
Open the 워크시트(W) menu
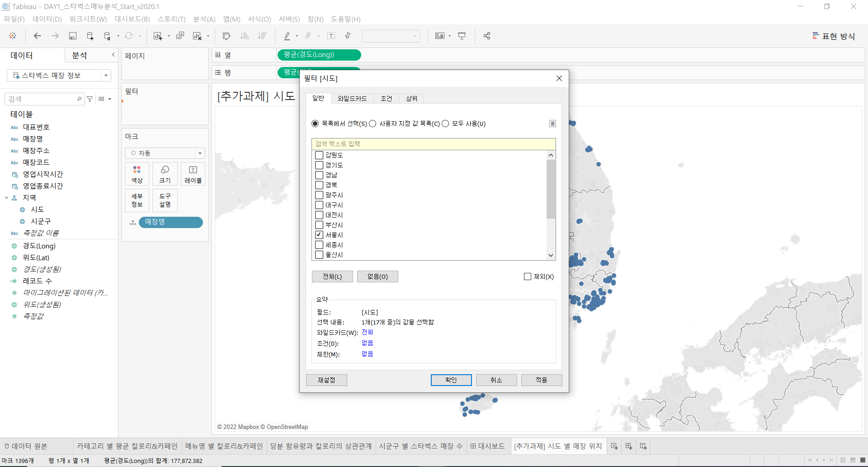pos(88,19)
